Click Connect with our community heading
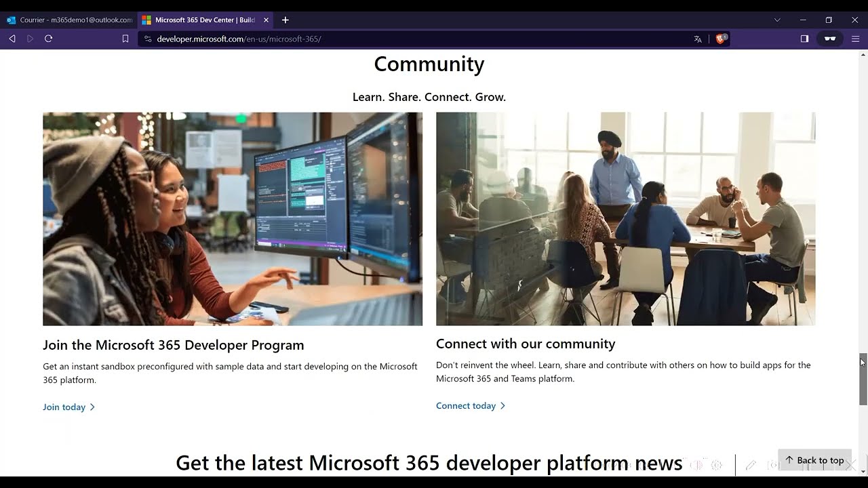 point(526,344)
